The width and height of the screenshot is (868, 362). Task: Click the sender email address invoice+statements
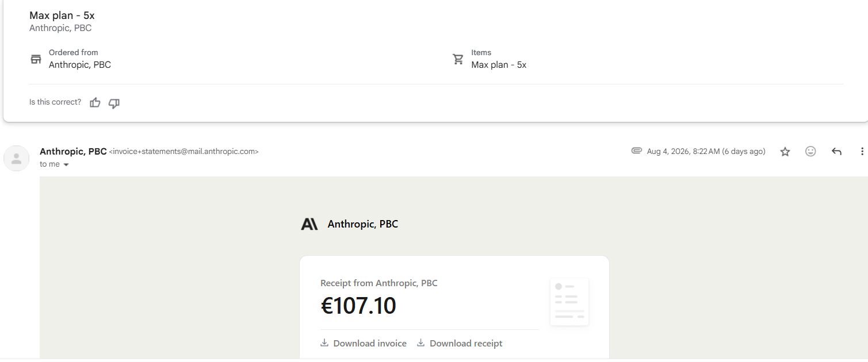[183, 152]
